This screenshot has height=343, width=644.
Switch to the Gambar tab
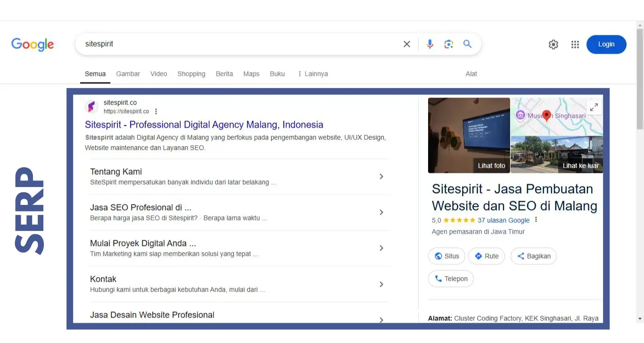click(128, 74)
